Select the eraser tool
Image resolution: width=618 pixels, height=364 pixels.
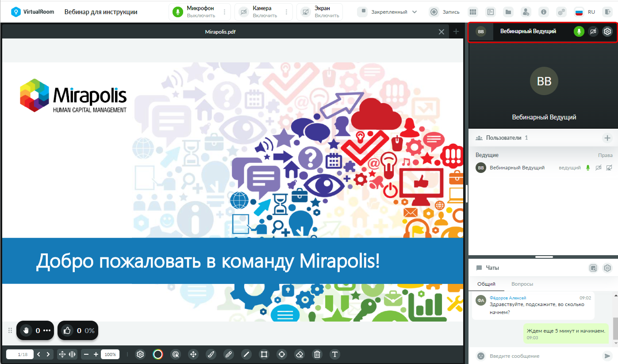(299, 354)
